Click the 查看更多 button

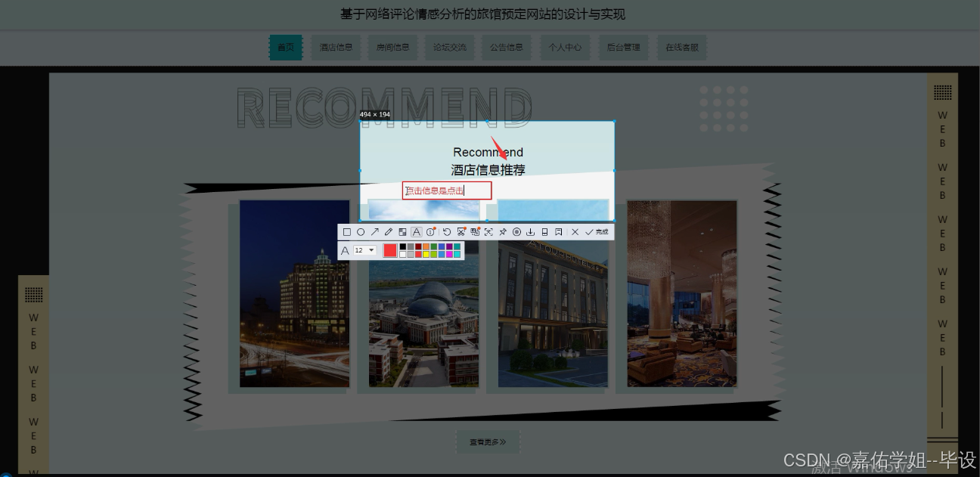point(488,442)
